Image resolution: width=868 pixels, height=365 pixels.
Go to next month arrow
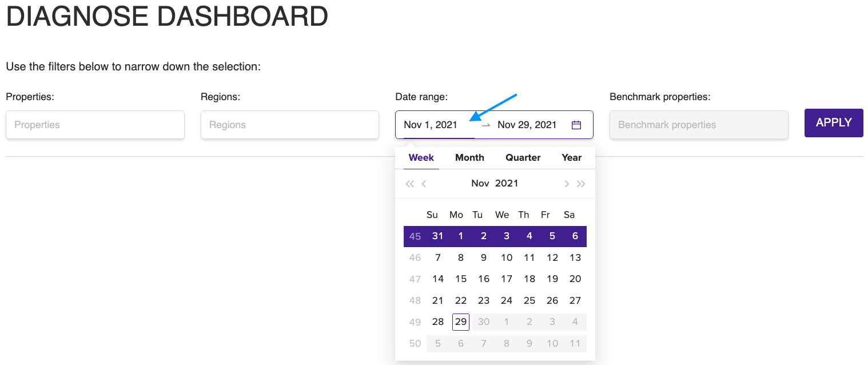click(x=567, y=184)
